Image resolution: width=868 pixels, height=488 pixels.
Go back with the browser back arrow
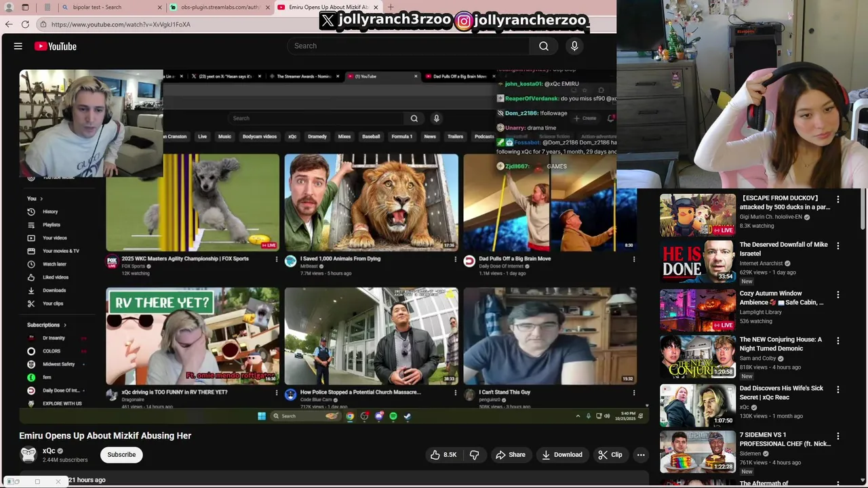(x=8, y=24)
